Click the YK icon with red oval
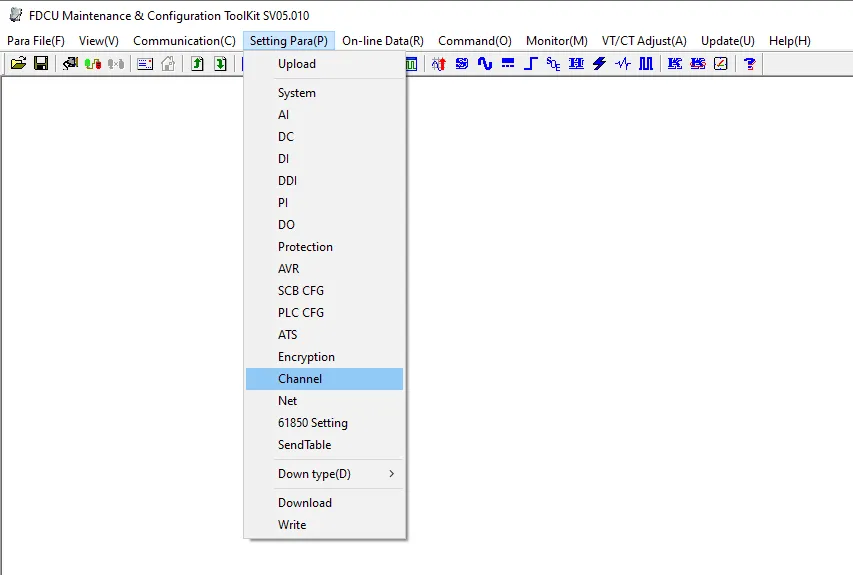Image resolution: width=853 pixels, height=575 pixels. coord(697,64)
